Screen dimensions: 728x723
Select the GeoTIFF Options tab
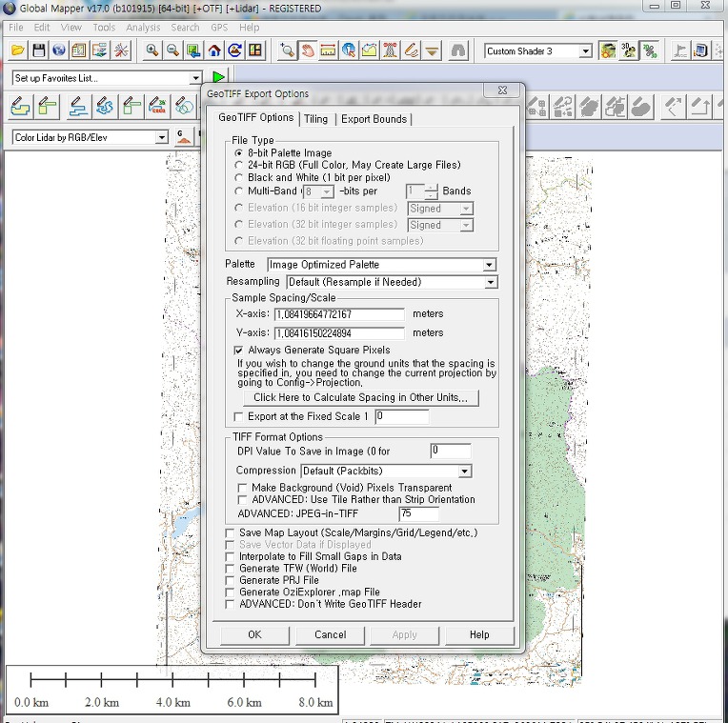point(255,118)
